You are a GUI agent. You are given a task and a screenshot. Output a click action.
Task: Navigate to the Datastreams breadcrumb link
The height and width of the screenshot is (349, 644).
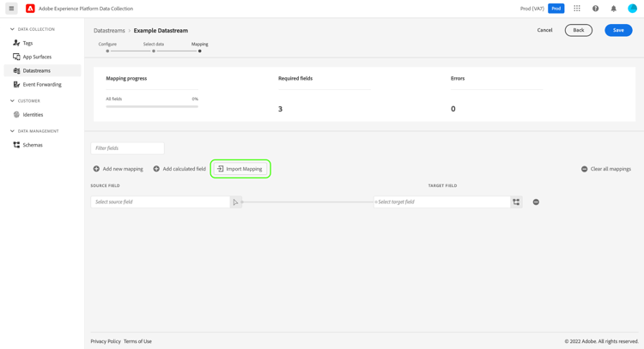tap(109, 30)
